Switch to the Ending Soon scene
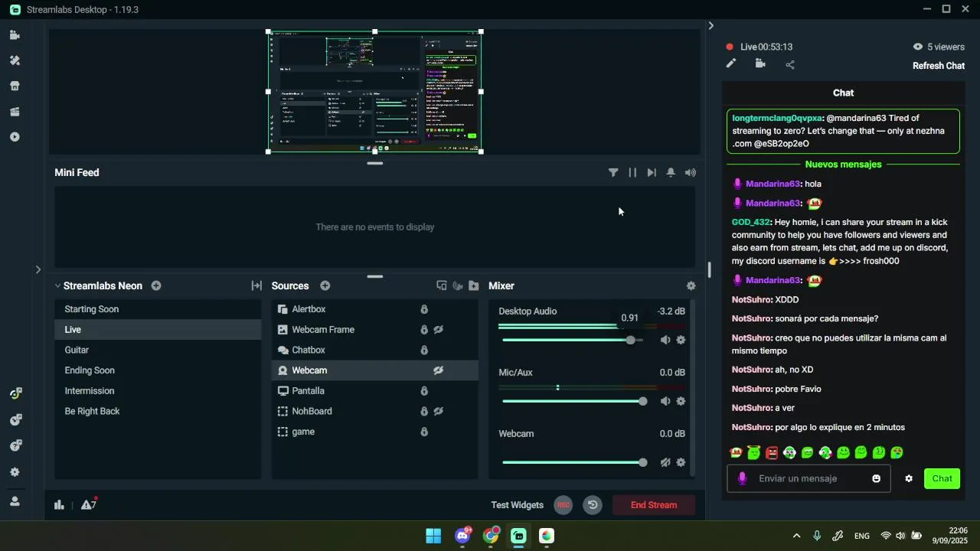This screenshot has width=980, height=551. (158, 370)
